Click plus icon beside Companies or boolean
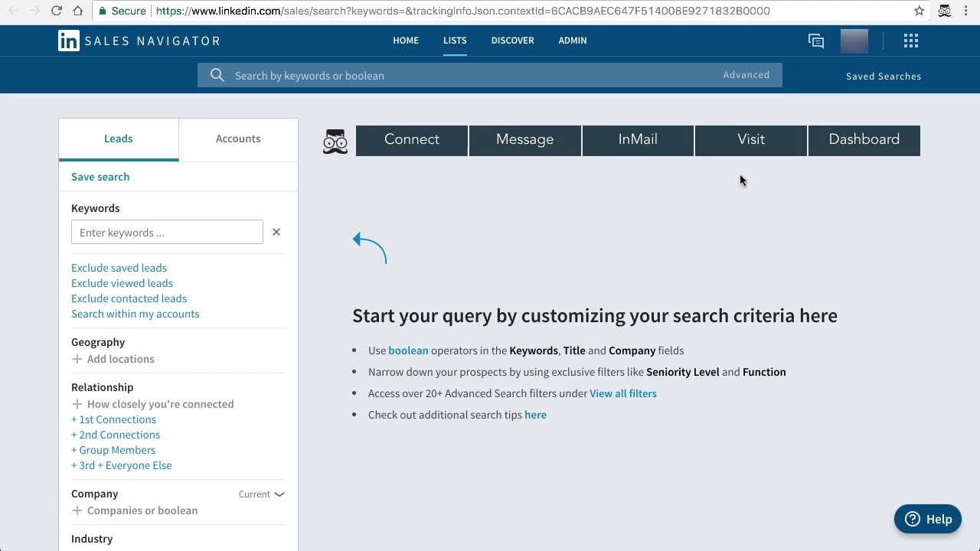Viewport: 980px width, 551px height. (77, 510)
